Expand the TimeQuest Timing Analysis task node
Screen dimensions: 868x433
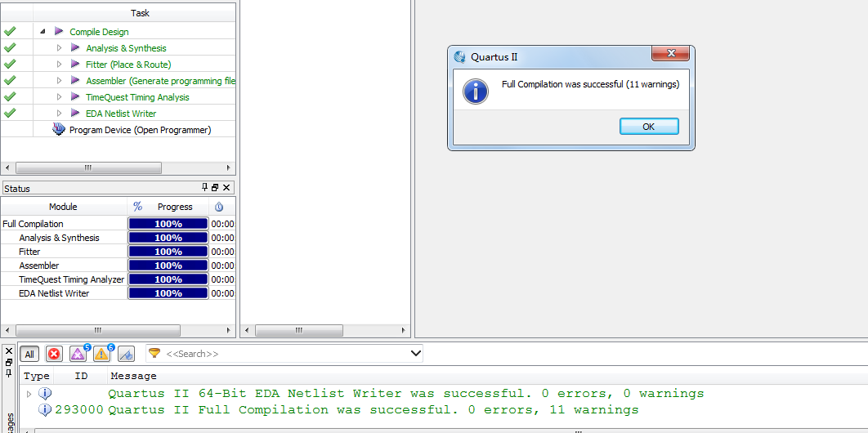pyautogui.click(x=60, y=96)
